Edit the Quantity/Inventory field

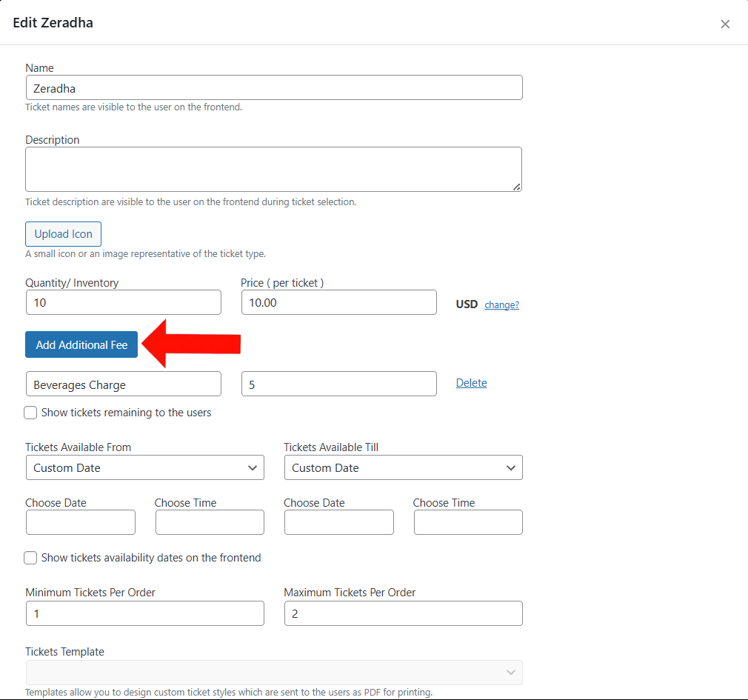[124, 302]
